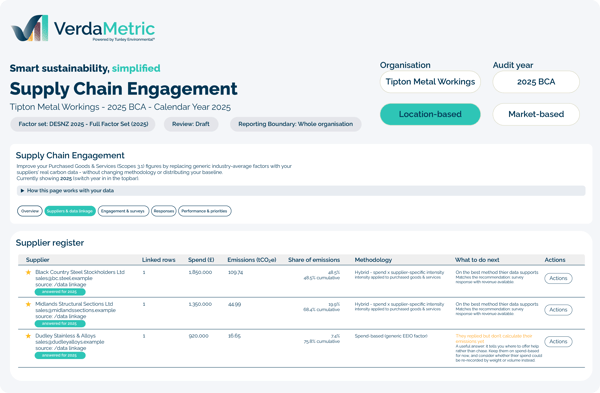Open the Overview tab
The width and height of the screenshot is (600, 393).
click(30, 211)
